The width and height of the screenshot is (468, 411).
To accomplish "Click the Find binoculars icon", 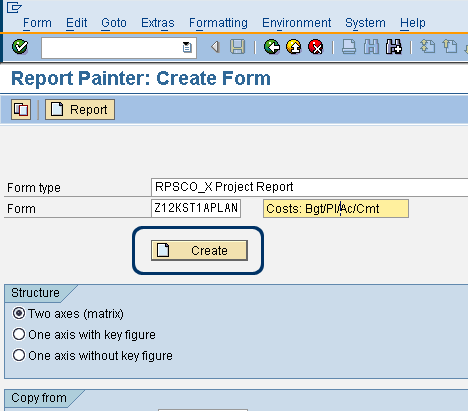I will tap(371, 47).
